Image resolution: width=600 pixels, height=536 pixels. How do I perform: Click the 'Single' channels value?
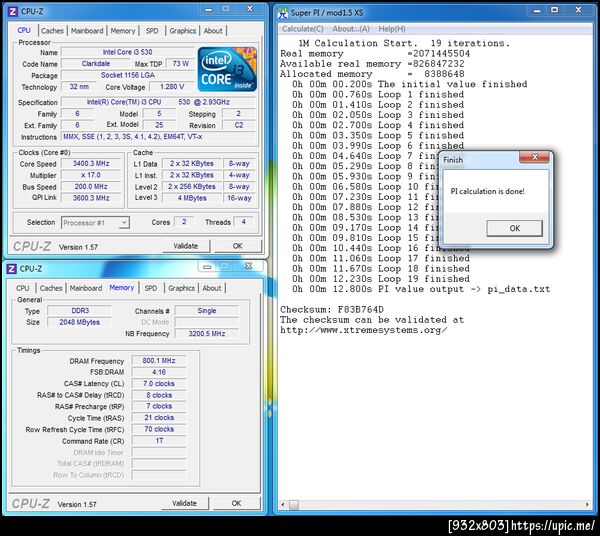(207, 311)
